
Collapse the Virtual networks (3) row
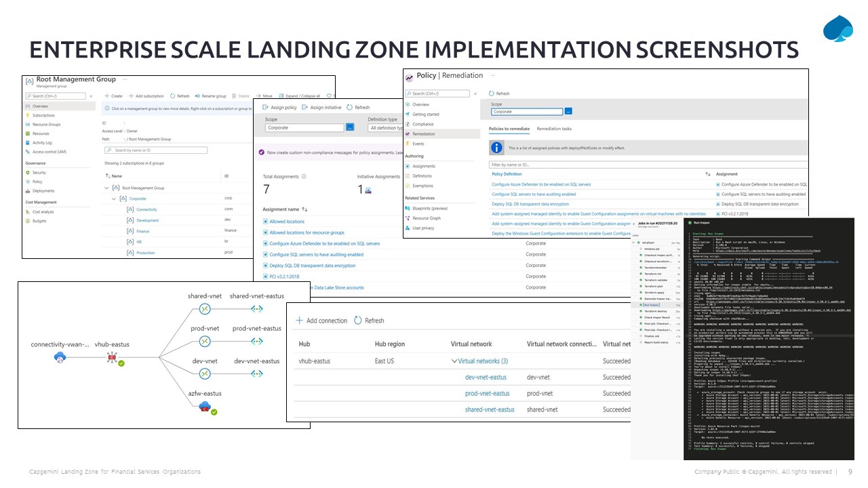[454, 361]
